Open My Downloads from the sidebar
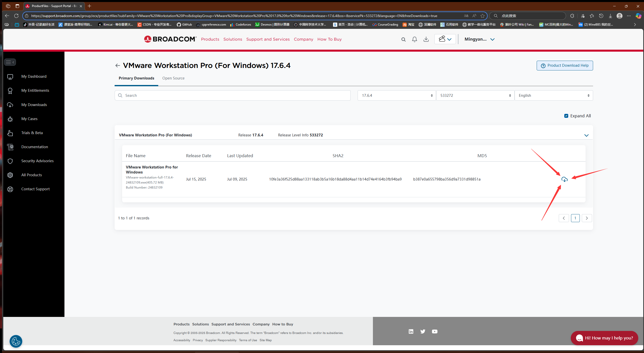Viewport: 644px width, 353px height. [34, 105]
